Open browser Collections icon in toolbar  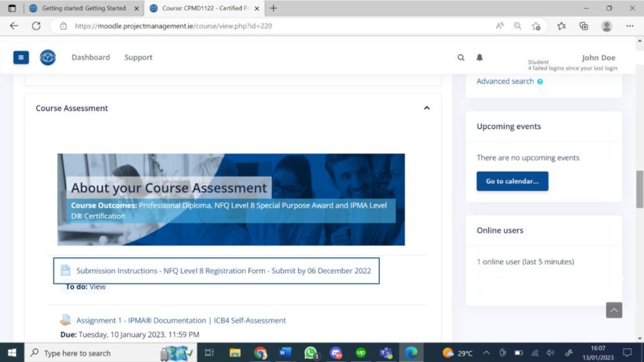tap(584, 26)
